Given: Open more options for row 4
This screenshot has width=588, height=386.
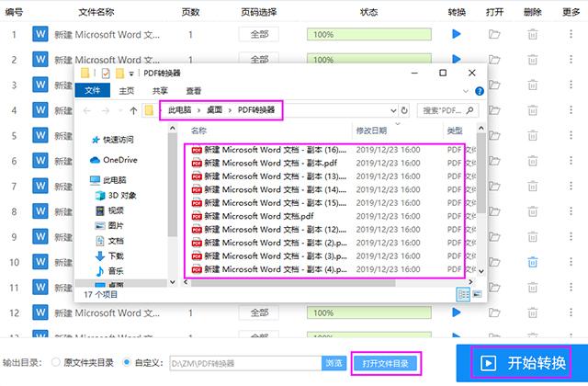Looking at the screenshot, I should click(571, 110).
